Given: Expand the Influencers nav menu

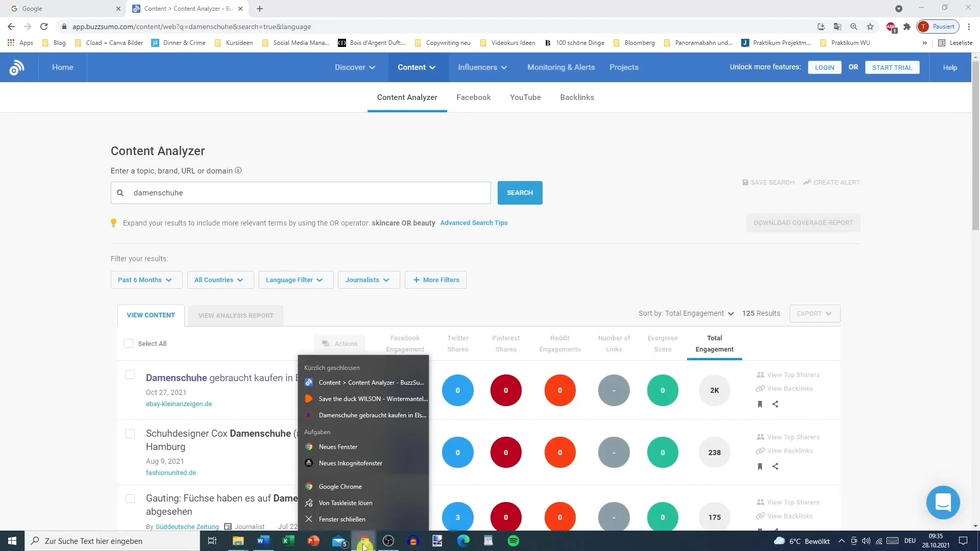Looking at the screenshot, I should [x=482, y=67].
